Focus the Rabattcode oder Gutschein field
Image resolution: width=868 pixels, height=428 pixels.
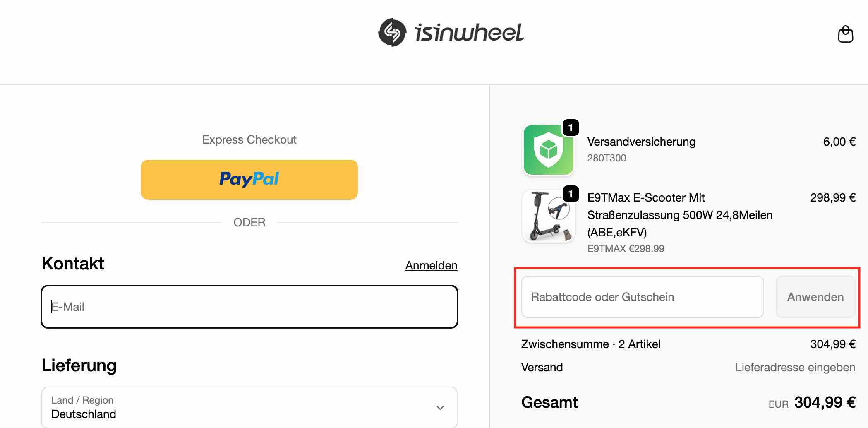pyautogui.click(x=641, y=296)
